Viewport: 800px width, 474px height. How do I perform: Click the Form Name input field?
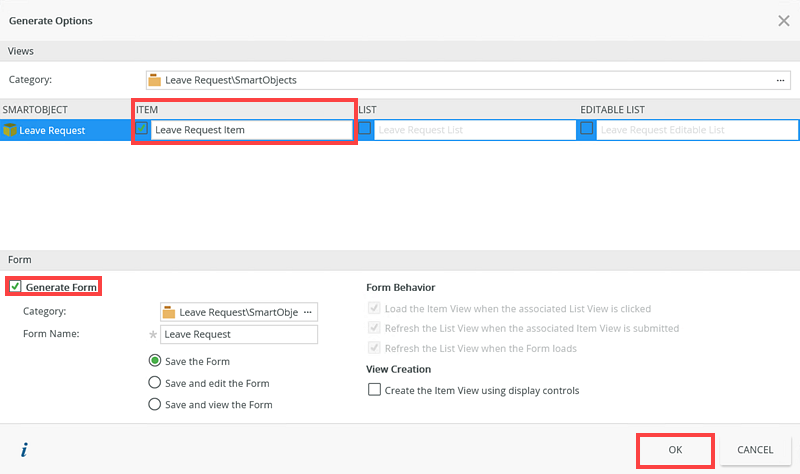point(239,334)
